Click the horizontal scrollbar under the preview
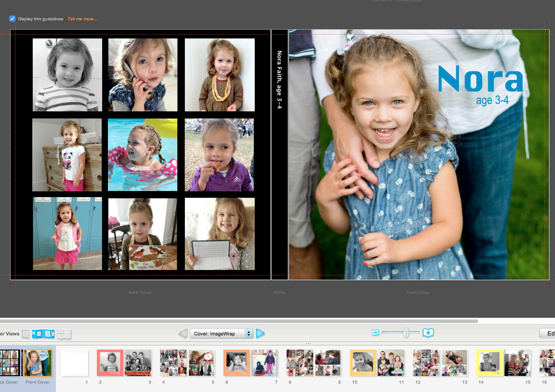 pyautogui.click(x=239, y=321)
